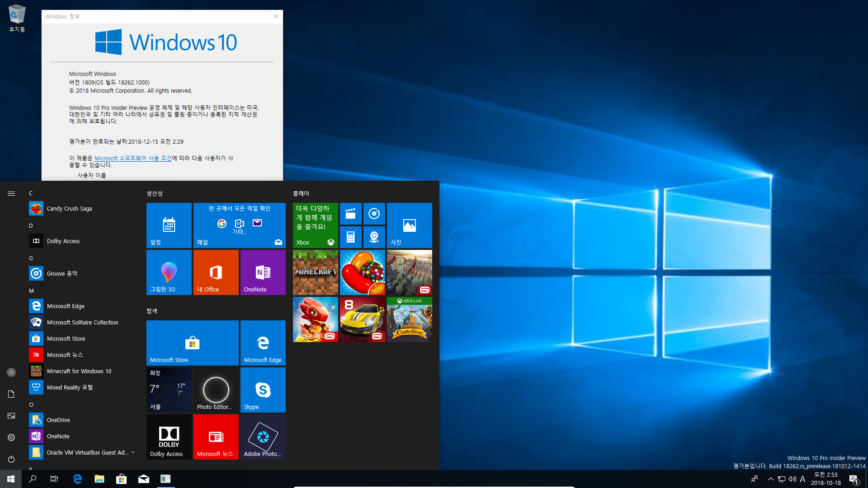The image size is (868, 488).
Task: Open Minecraft for Windows 10
Action: 79,371
